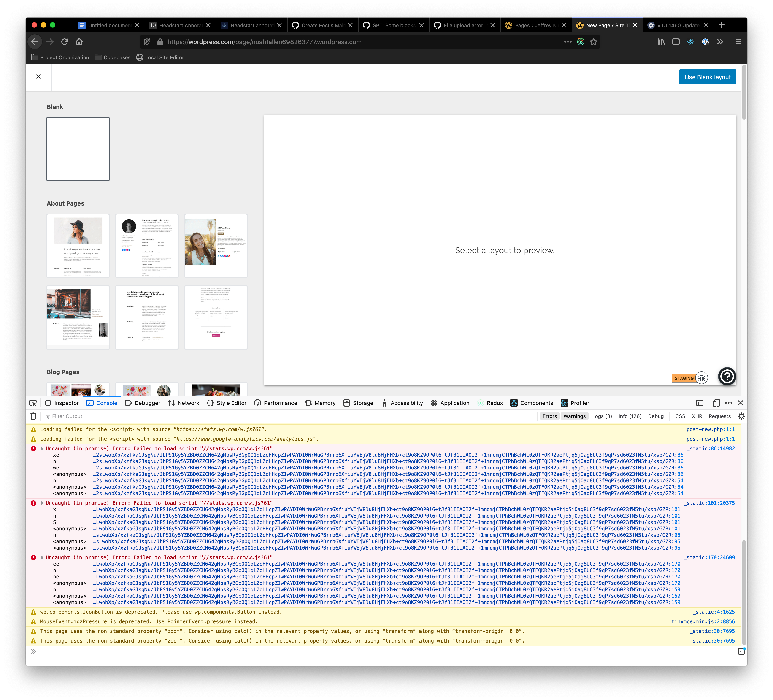Screen dimensions: 773x700
Task: Click the console trash clear icon
Action: (33, 416)
